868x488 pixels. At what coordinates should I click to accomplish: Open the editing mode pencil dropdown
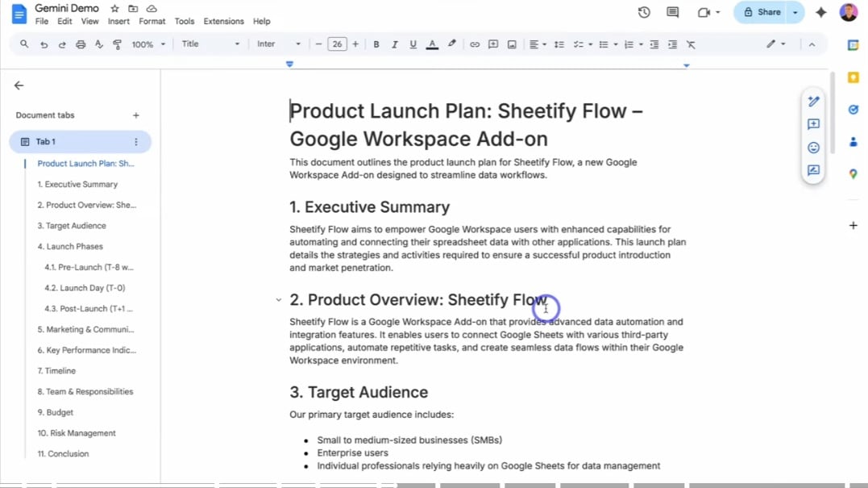point(775,44)
